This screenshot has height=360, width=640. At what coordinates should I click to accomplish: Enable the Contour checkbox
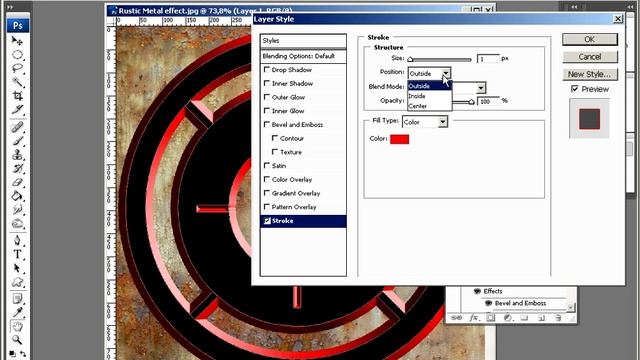[x=275, y=138]
